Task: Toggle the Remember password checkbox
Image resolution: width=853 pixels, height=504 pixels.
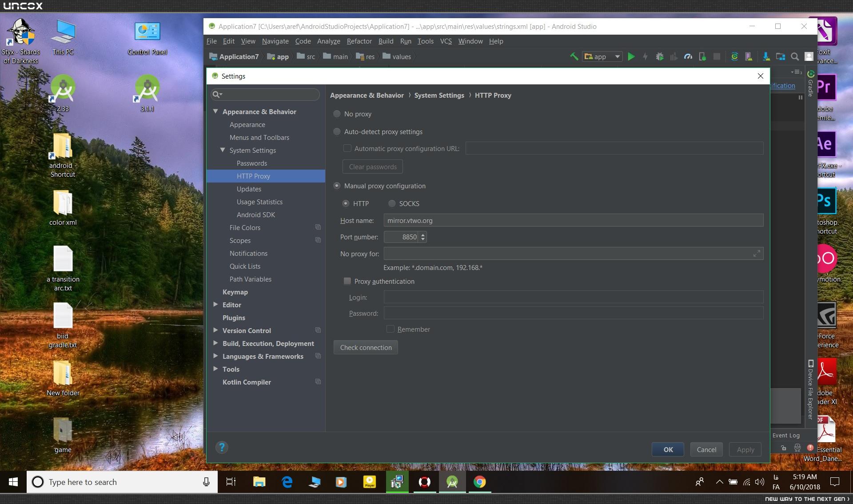Action: tap(391, 329)
